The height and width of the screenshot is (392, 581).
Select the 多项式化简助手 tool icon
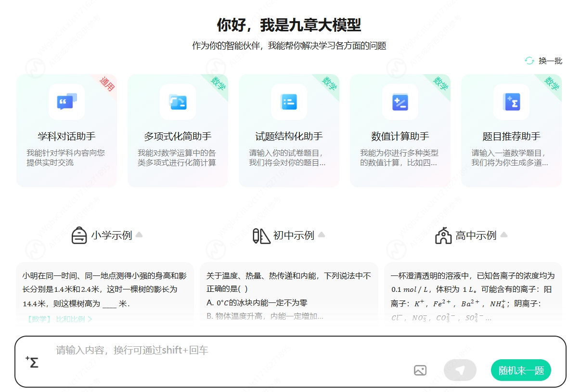pyautogui.click(x=178, y=102)
